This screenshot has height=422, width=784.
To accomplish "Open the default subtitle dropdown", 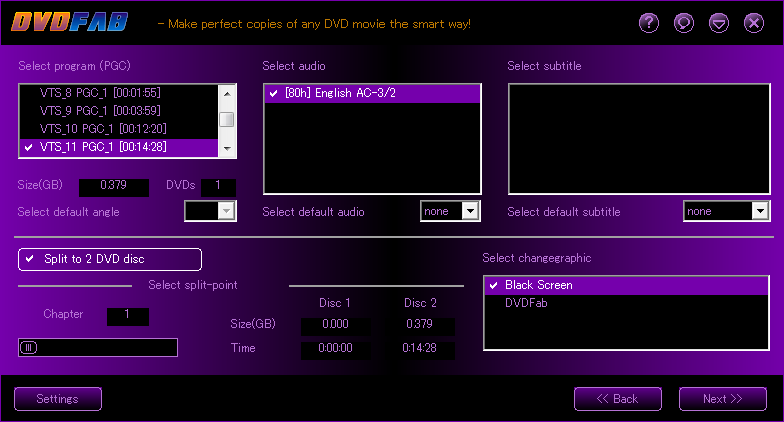I will point(760,211).
